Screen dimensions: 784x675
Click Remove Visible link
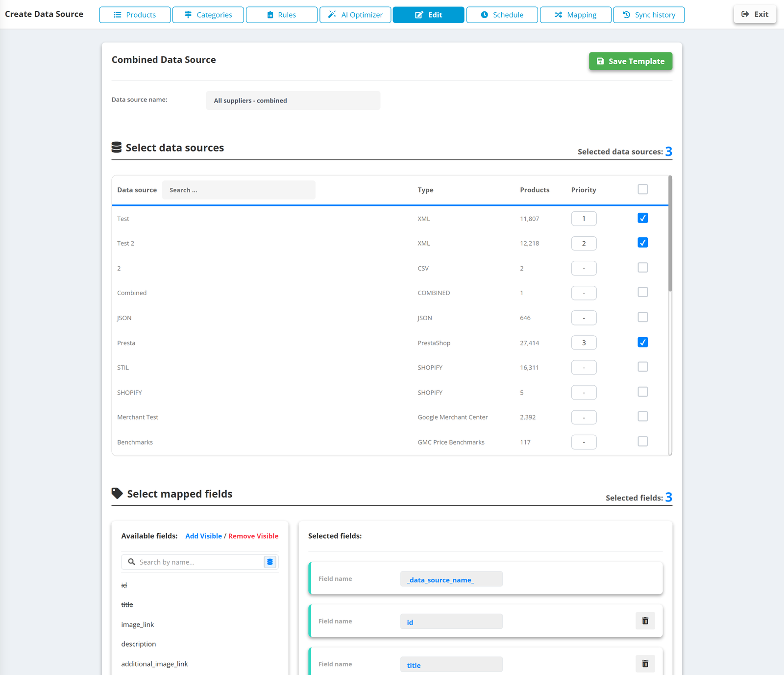click(x=253, y=536)
